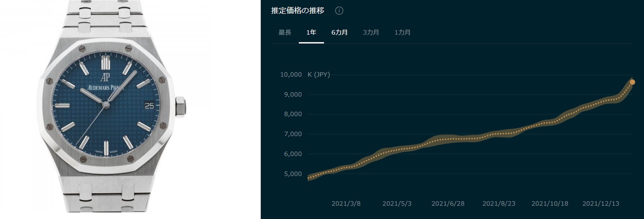This screenshot has height=219, width=644.
Task: Click the date window showing 25 on the watch
Action: click(x=149, y=106)
